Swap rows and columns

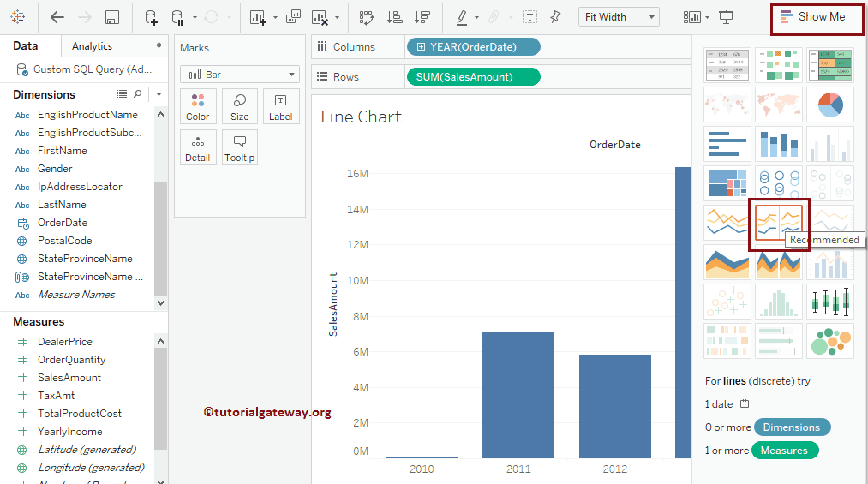pyautogui.click(x=367, y=17)
